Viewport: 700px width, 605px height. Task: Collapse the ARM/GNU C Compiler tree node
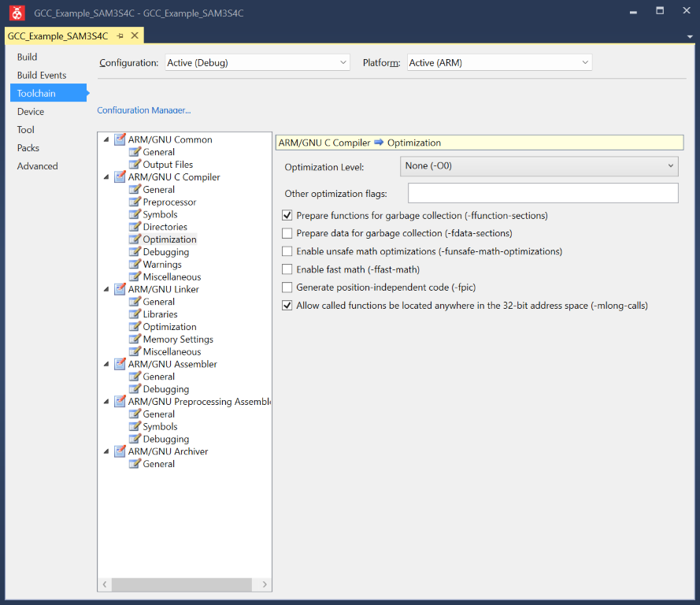pyautogui.click(x=106, y=177)
